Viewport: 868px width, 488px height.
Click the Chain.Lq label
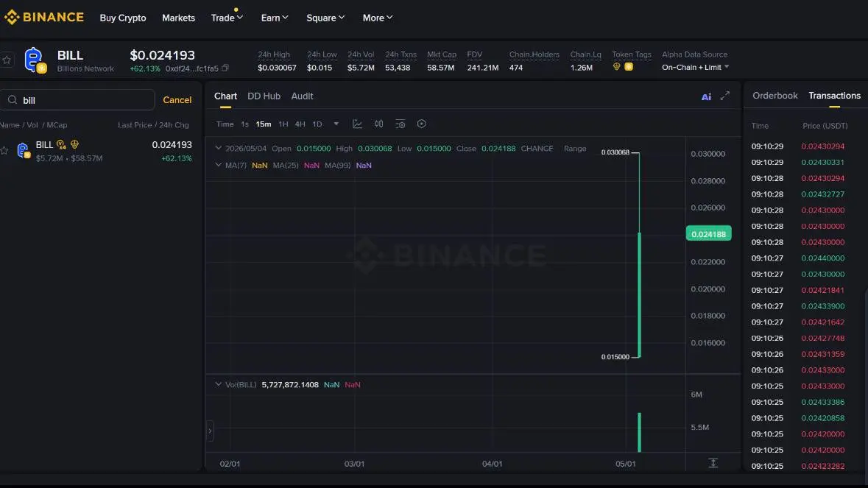pyautogui.click(x=586, y=54)
